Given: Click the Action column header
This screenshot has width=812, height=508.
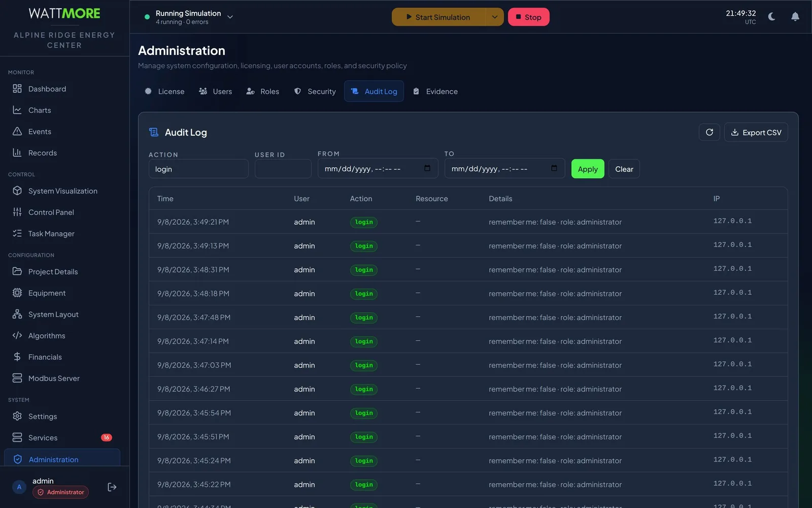Looking at the screenshot, I should (x=361, y=199).
